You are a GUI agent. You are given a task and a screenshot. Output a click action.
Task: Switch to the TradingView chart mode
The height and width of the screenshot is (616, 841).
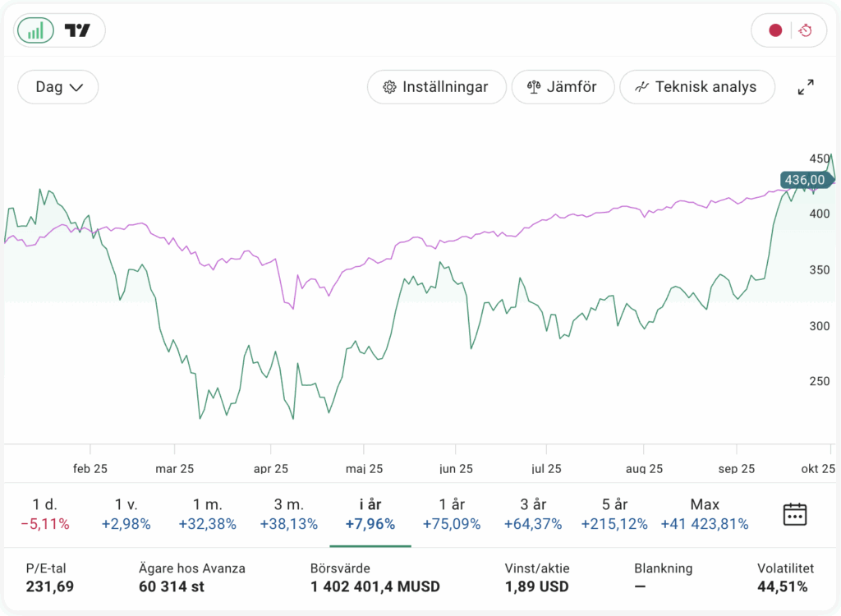click(x=78, y=31)
